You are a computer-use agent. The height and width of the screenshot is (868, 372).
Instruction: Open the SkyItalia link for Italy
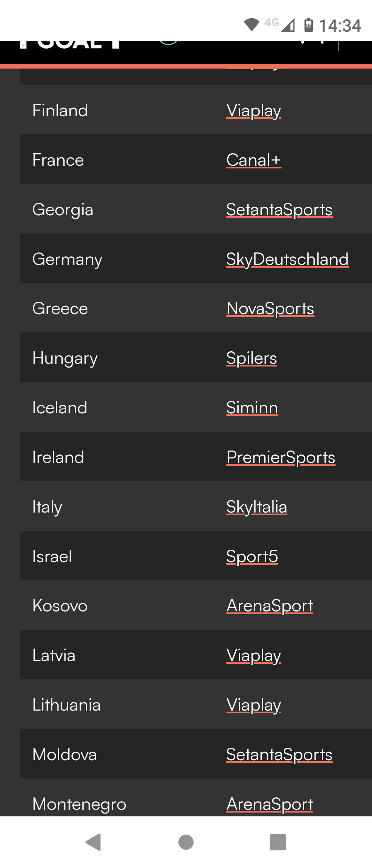point(257,507)
